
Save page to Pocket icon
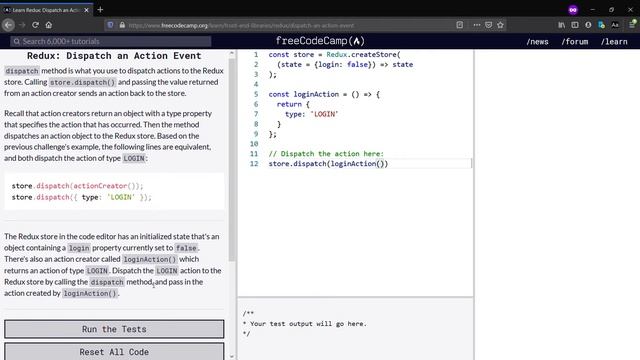click(x=489, y=25)
